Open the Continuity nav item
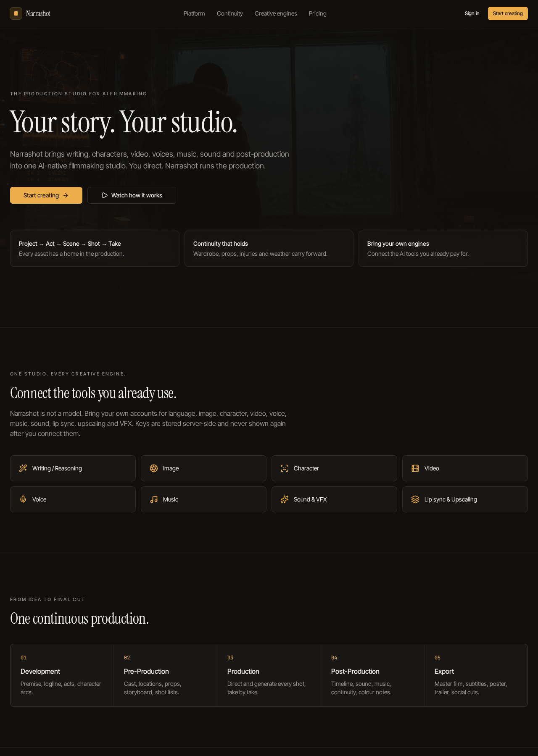The image size is (538, 756). pyautogui.click(x=230, y=13)
